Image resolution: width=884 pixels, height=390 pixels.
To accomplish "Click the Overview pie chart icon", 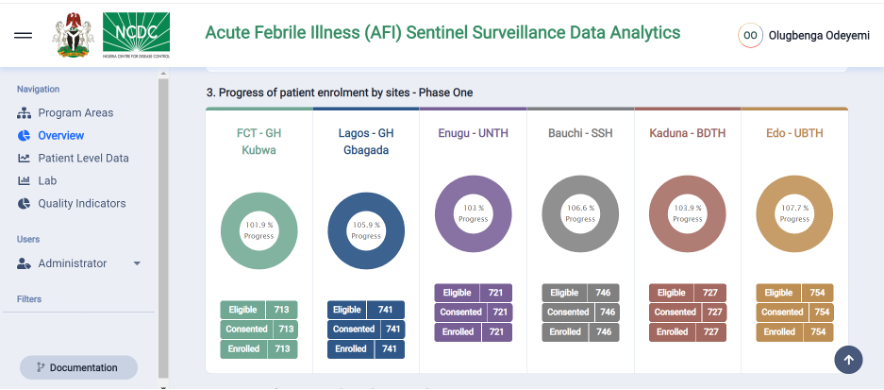I will [x=24, y=136].
